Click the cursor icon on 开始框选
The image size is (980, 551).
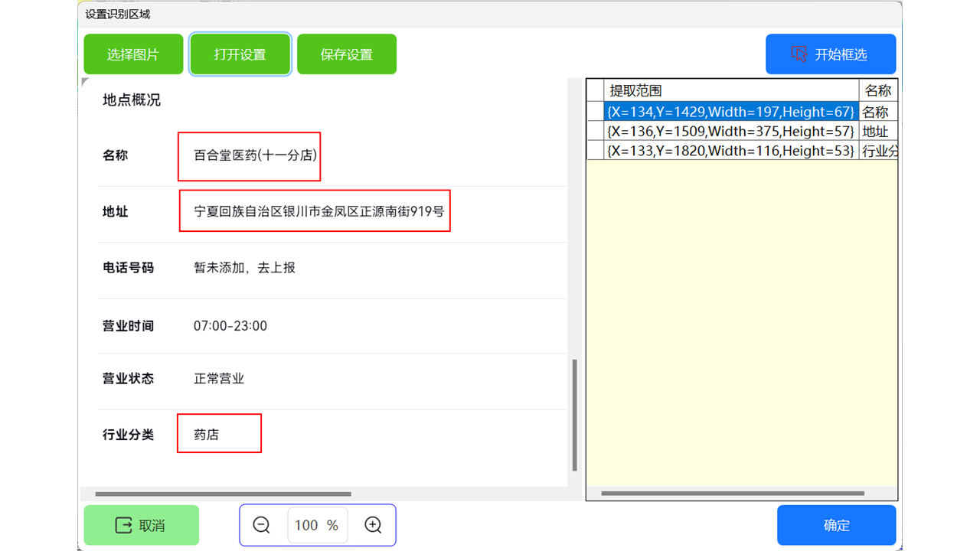coord(799,54)
